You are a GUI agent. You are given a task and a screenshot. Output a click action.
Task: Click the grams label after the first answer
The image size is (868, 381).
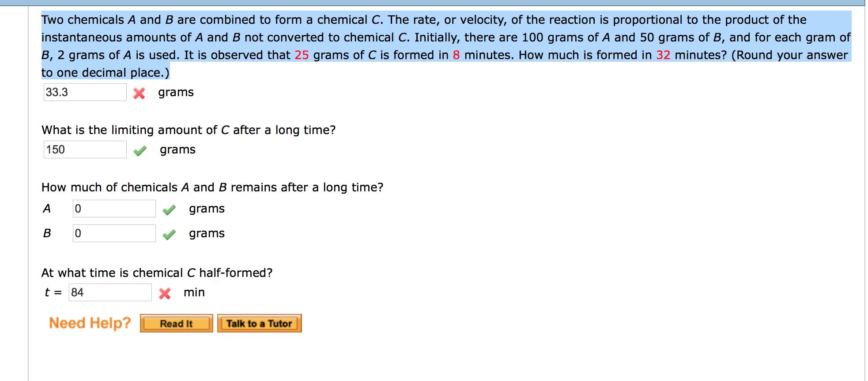[x=175, y=93]
